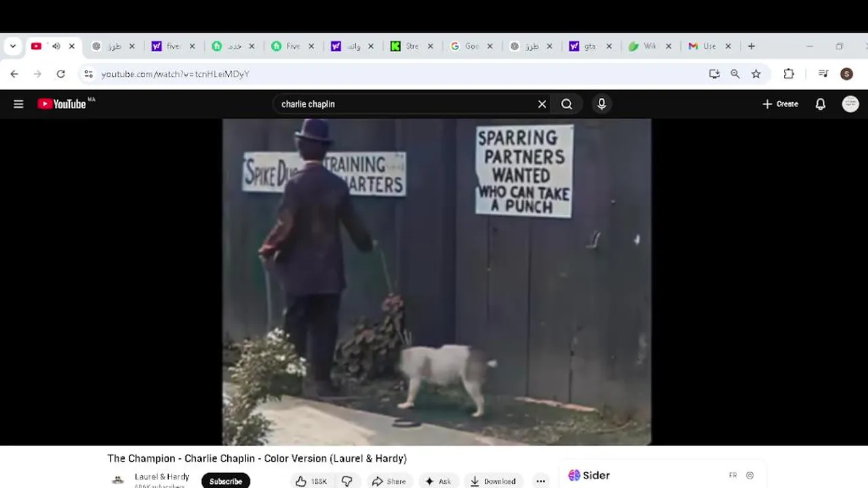Image resolution: width=868 pixels, height=488 pixels.
Task: Open the Create menu
Action: pyautogui.click(x=781, y=104)
